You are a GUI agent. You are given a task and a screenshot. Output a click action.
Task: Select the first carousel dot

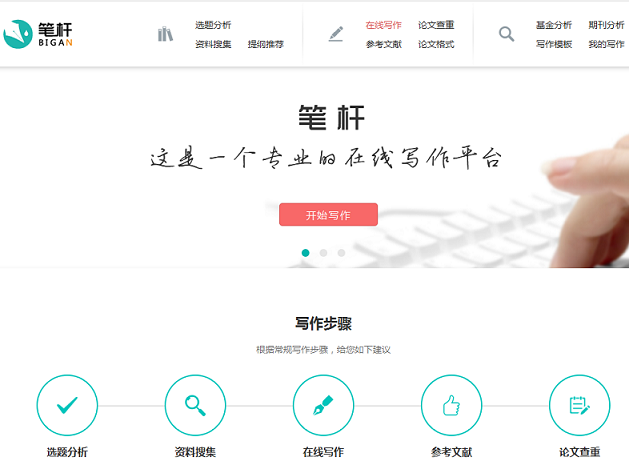(x=305, y=253)
